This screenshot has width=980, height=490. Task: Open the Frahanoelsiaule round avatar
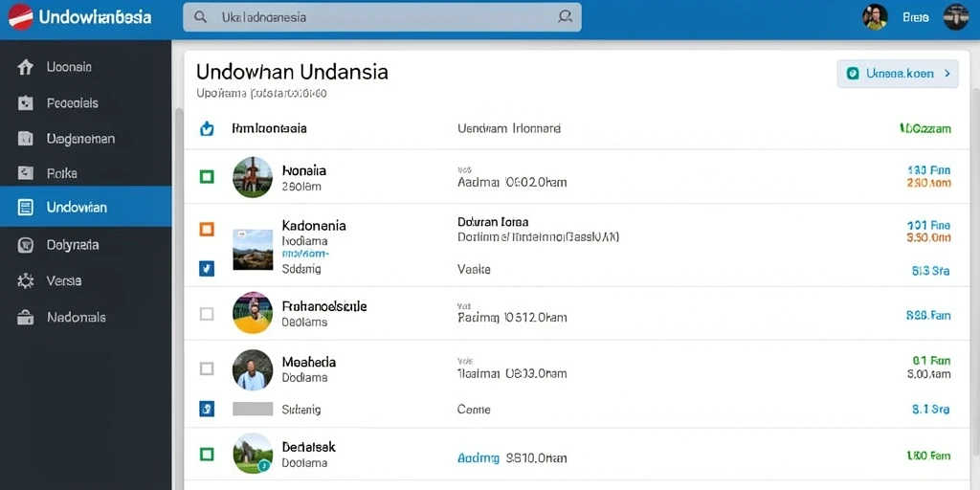click(x=253, y=313)
